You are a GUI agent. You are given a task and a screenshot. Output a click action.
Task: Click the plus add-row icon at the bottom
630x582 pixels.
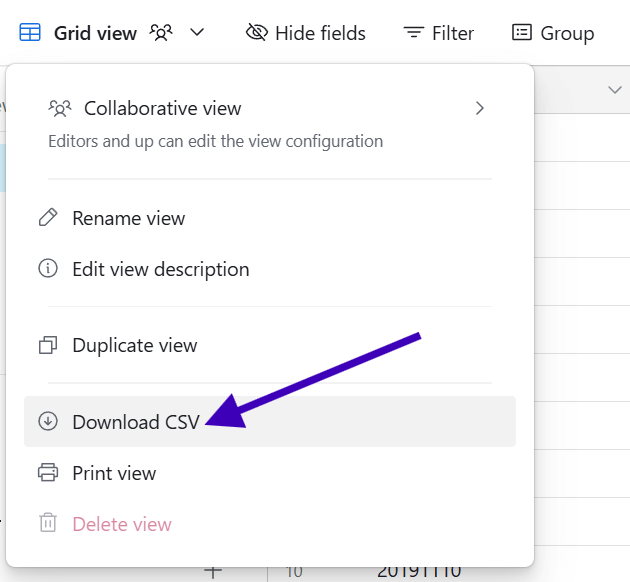(213, 572)
